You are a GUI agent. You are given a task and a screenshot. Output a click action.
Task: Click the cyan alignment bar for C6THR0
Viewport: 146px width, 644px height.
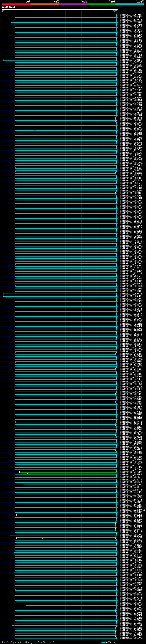(x=66, y=15)
